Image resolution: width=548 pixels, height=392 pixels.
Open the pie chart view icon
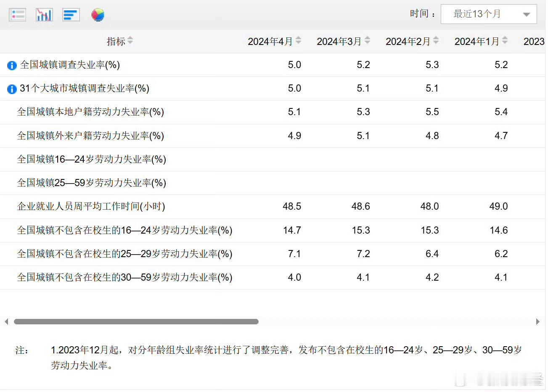tap(98, 15)
